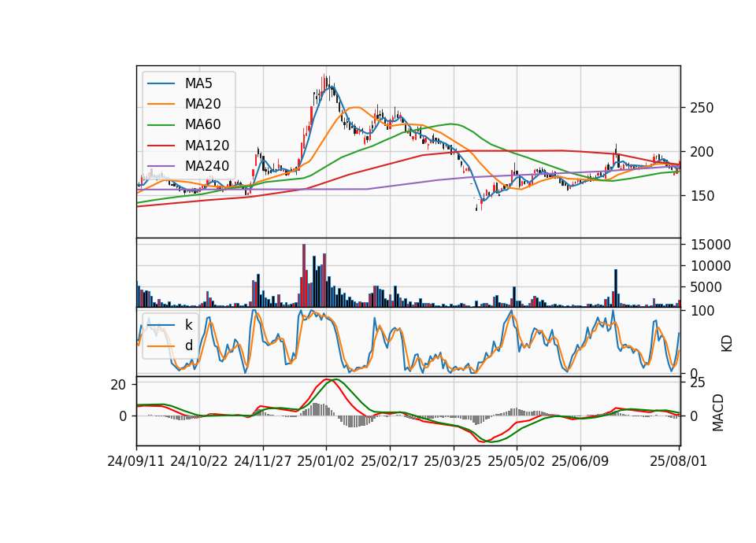Click the 100 tick on the KD axis
Screen dimensions: 756x543
point(702,311)
